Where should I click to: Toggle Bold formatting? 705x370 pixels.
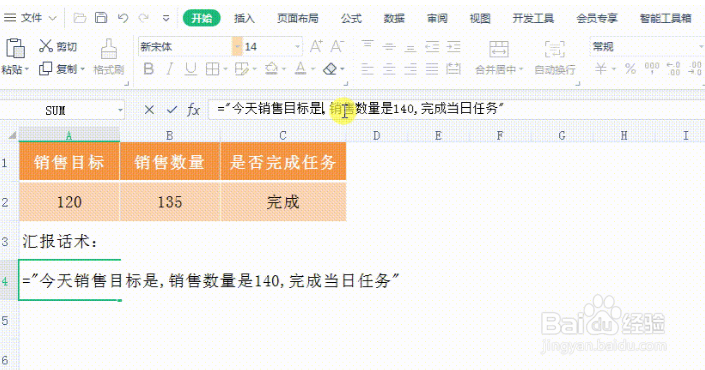click(x=148, y=69)
